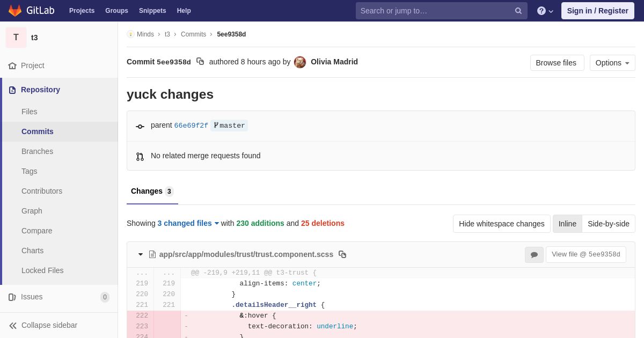Image resolution: width=644 pixels, height=338 pixels.
Task: Click the GitLab fox logo
Action: coord(15,11)
